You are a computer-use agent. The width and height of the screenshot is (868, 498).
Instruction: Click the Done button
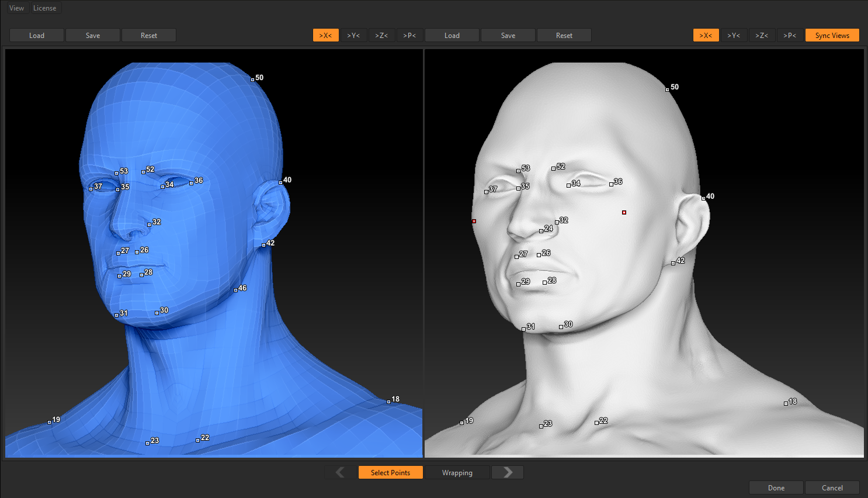[776, 487]
